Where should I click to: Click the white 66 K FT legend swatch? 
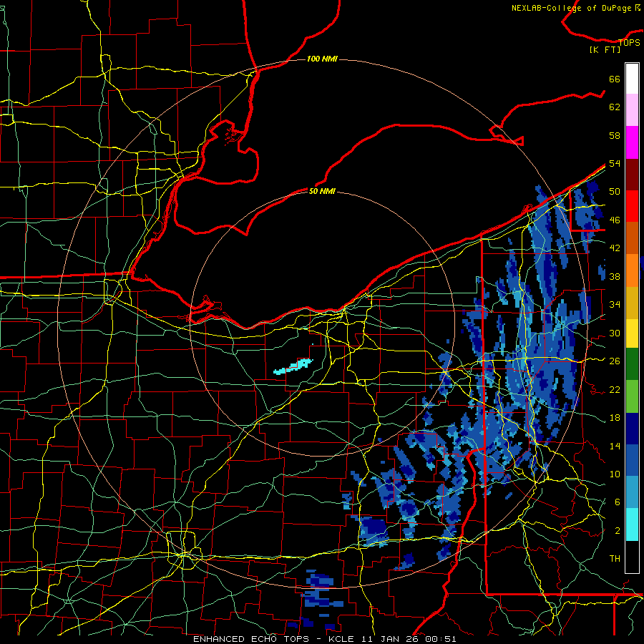[x=632, y=79]
